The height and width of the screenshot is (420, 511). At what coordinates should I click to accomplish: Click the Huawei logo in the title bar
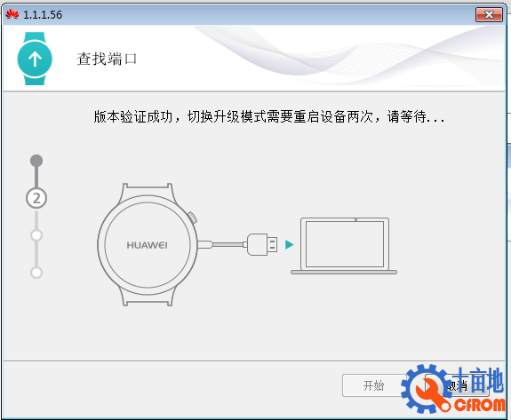pos(12,14)
